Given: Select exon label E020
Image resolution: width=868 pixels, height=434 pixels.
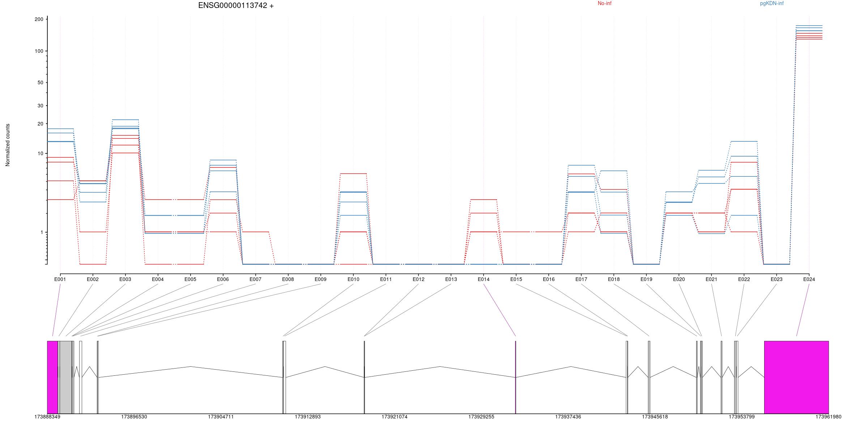Looking at the screenshot, I should point(679,279).
